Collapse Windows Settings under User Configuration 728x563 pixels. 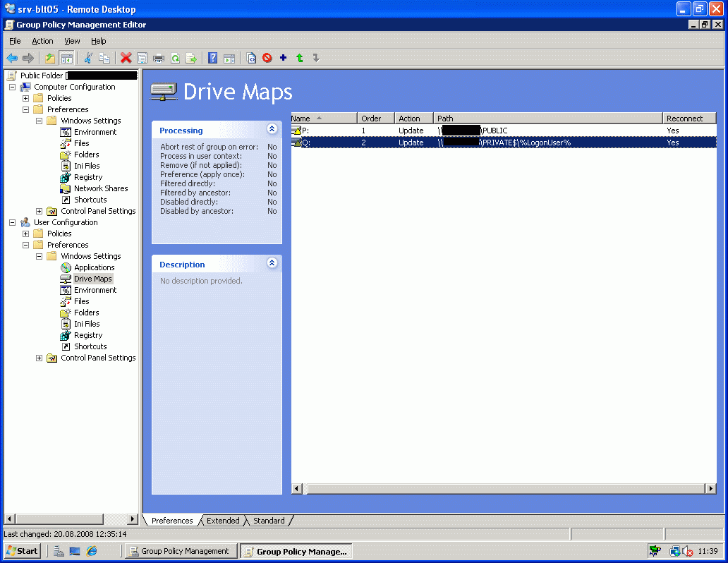40,256
